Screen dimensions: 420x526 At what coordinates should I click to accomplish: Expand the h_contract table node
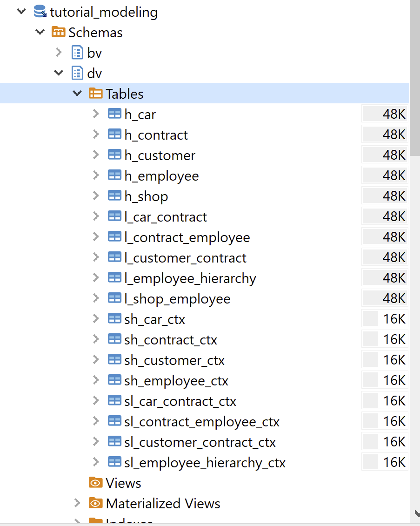[96, 135]
